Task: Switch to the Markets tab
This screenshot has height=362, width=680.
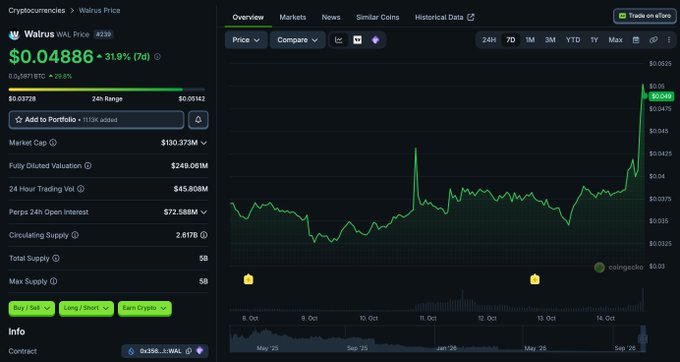Action: pos(293,17)
